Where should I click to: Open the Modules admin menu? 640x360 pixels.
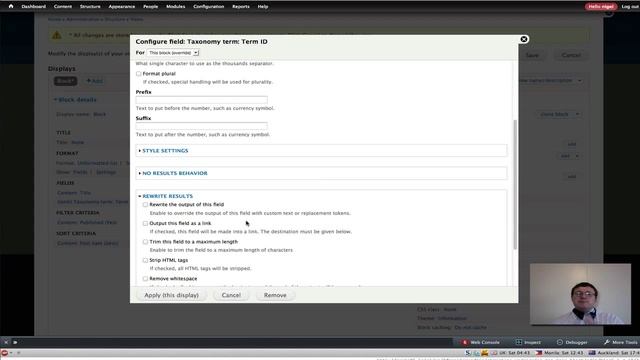(x=176, y=7)
